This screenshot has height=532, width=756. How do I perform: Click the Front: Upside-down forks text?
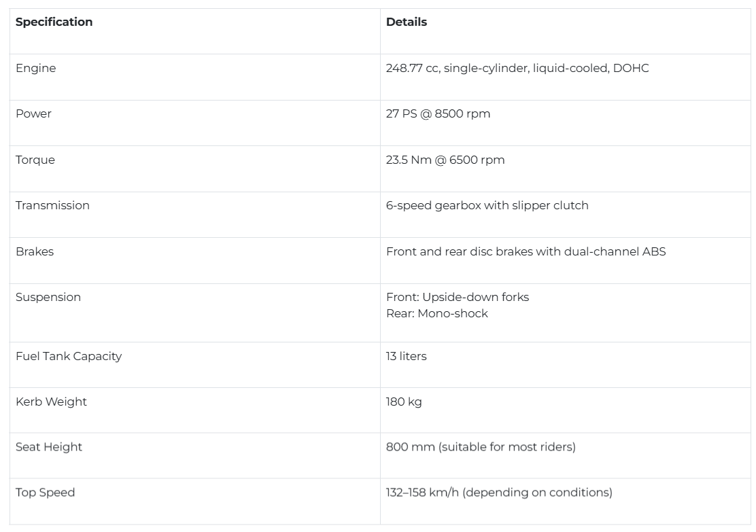[x=458, y=298]
